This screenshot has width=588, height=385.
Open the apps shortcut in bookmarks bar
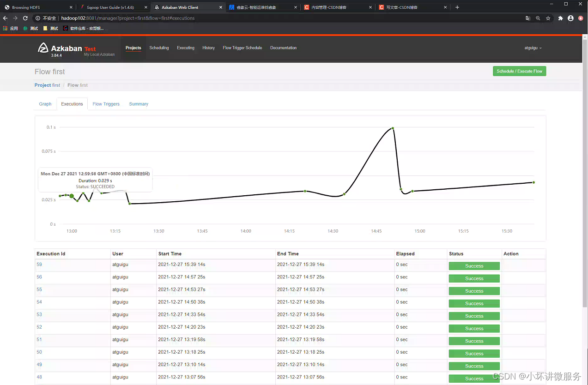tap(11, 28)
